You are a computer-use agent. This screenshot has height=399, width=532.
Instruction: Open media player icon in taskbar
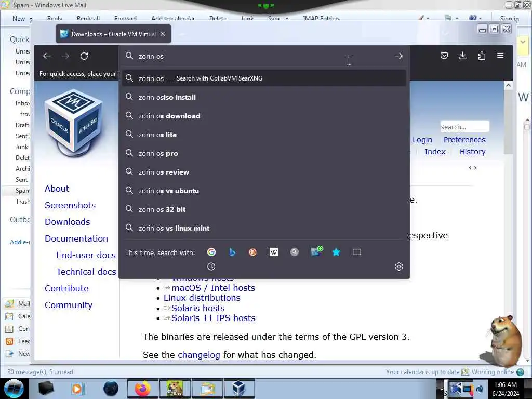[x=77, y=389]
